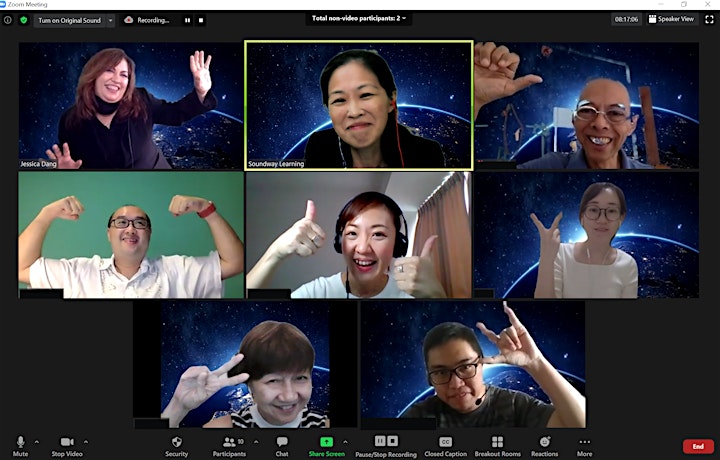Screen dimensions: 720x460
Task: Open the Security menu
Action: pos(177,446)
